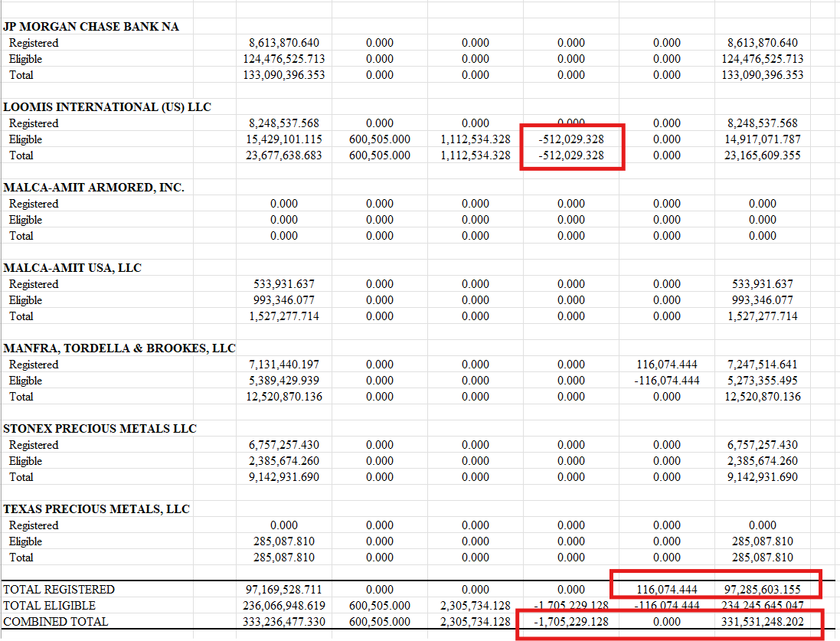Click Total Eligible opening value 236,066,948.619

pos(284,606)
